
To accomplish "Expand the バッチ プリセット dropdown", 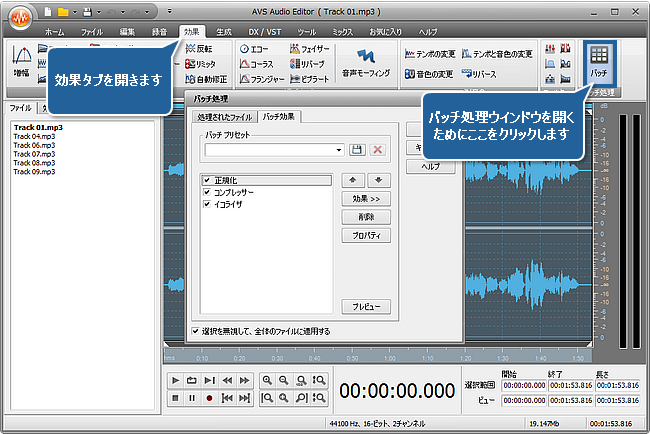I will [x=339, y=149].
